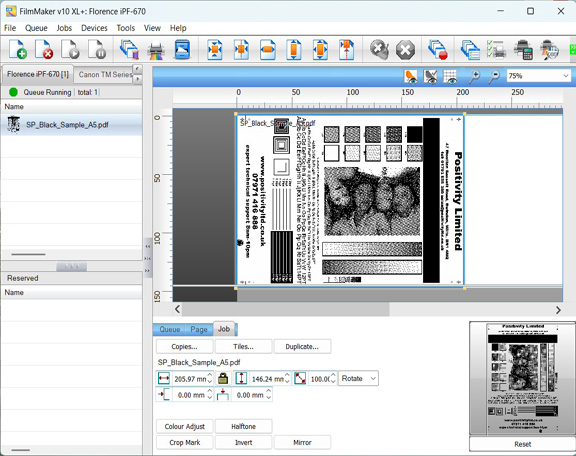Toggle the aspect ratio padlock
The width and height of the screenshot is (576, 456).
[x=223, y=378]
